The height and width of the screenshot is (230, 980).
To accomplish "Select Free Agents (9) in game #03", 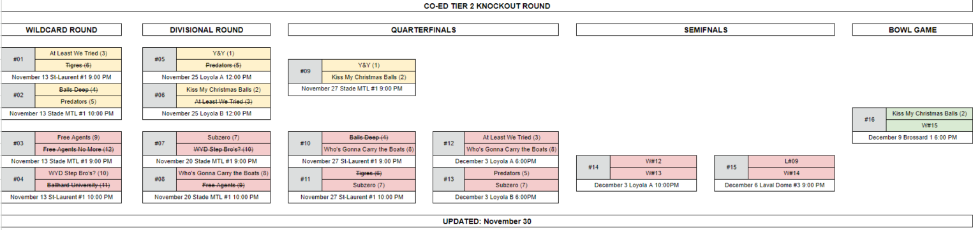I will (x=78, y=138).
